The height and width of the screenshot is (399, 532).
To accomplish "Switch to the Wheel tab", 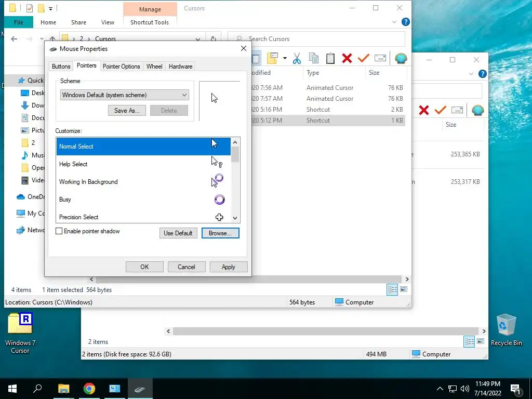I will 154,66.
